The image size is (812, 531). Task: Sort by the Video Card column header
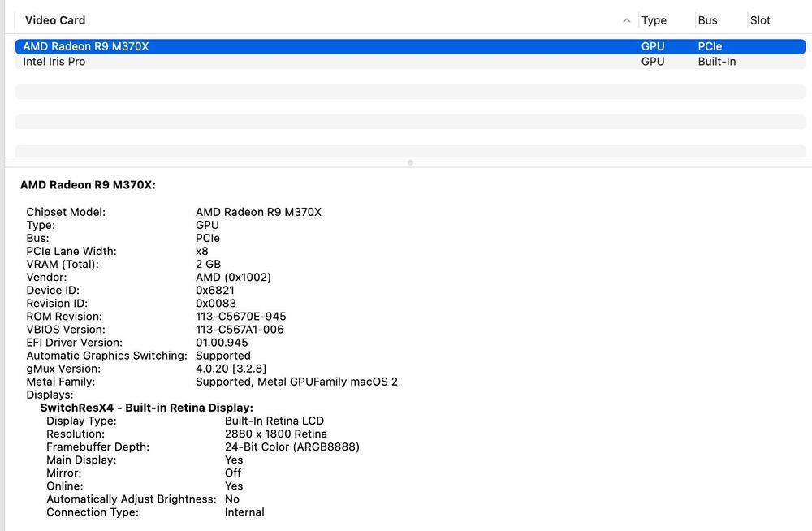click(55, 20)
